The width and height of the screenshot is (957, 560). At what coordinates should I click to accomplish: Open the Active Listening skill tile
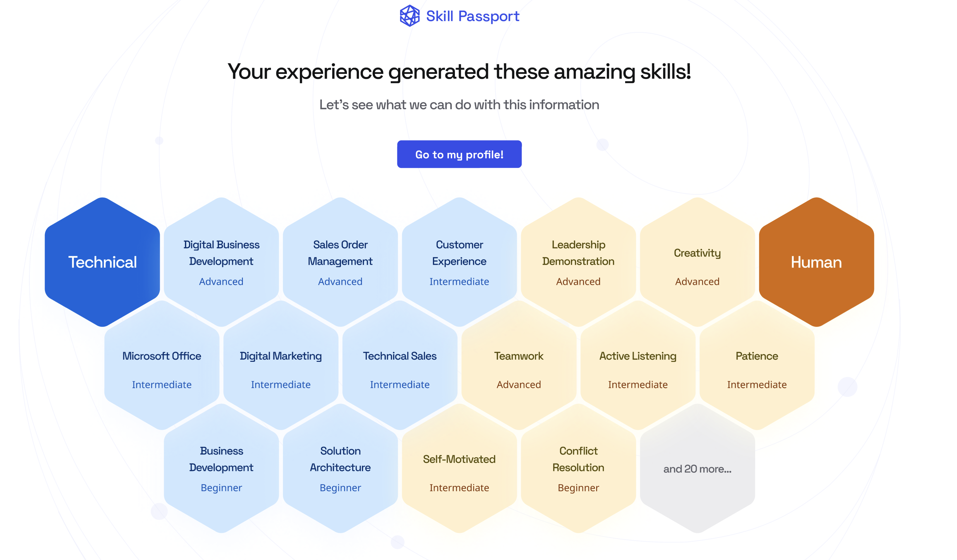[x=638, y=365]
